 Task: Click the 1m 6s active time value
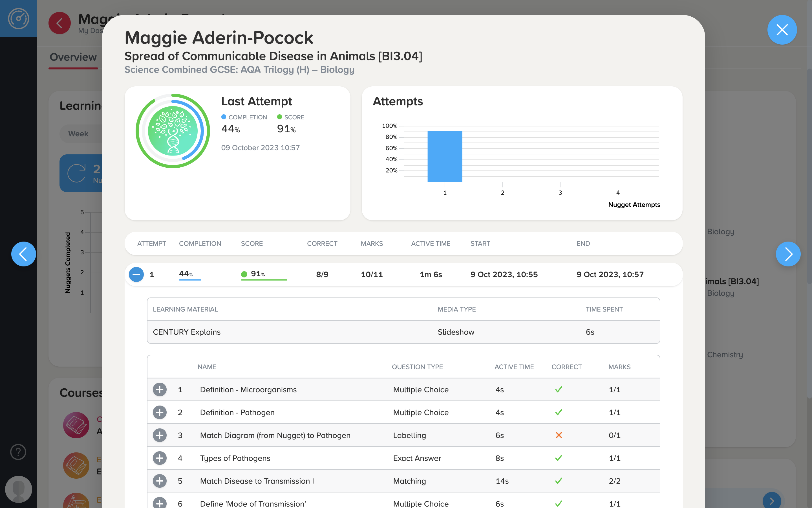[x=431, y=275]
